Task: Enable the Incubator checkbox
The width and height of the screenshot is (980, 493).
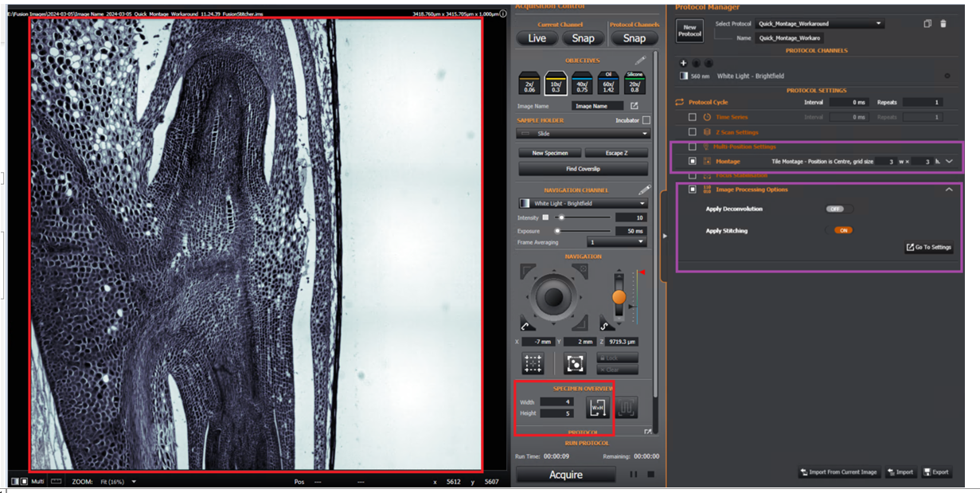Action: tap(646, 120)
